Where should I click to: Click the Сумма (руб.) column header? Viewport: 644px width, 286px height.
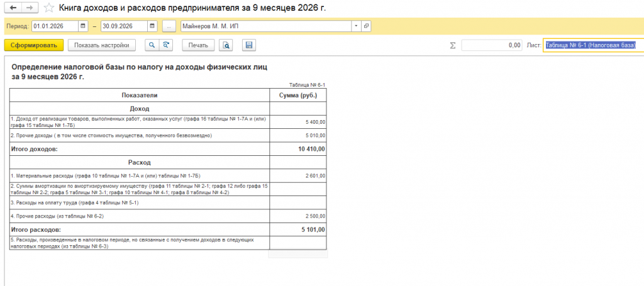click(x=299, y=95)
